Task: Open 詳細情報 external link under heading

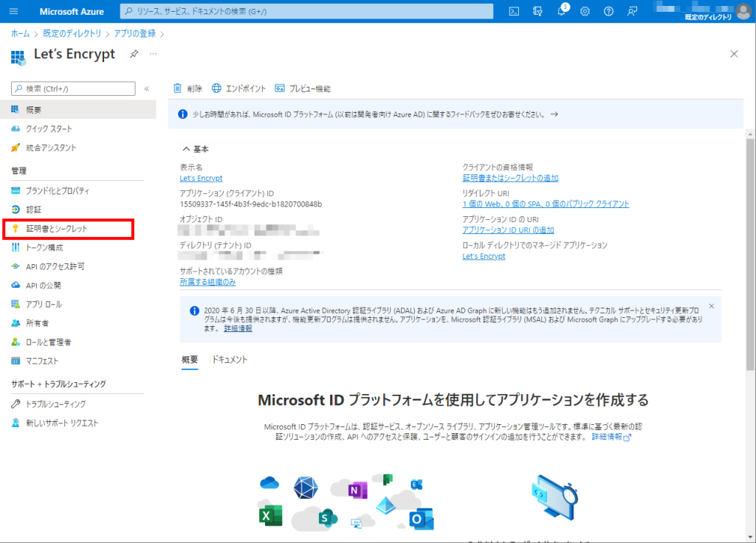Action: (611, 437)
